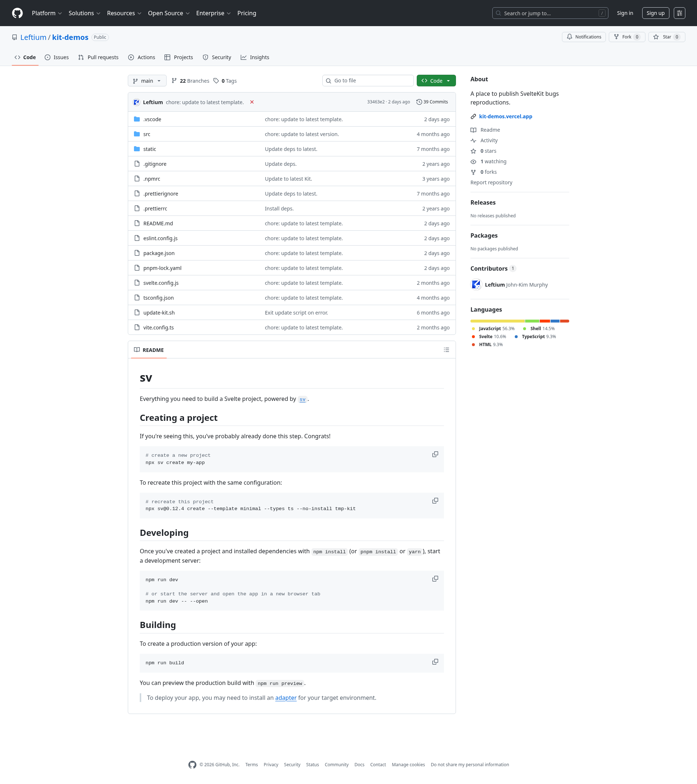Image resolution: width=697 pixels, height=784 pixels.
Task: View the 0 Tags link
Action: pos(225,81)
